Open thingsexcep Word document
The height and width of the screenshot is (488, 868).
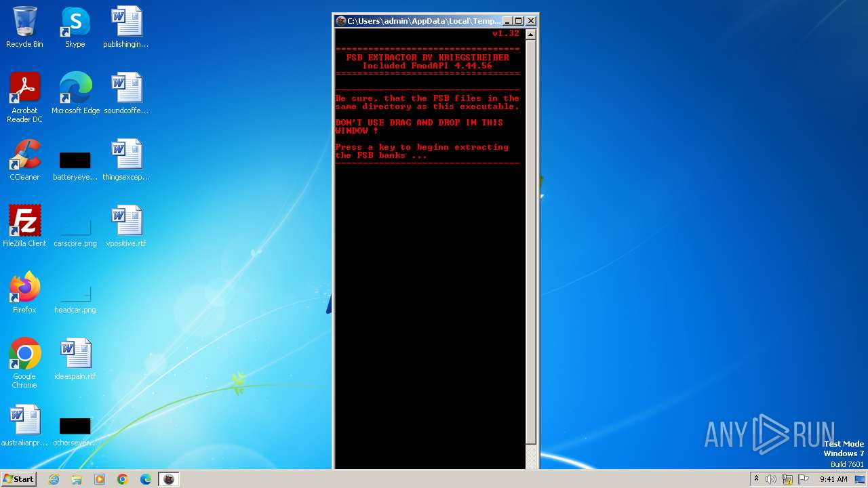[126, 160]
